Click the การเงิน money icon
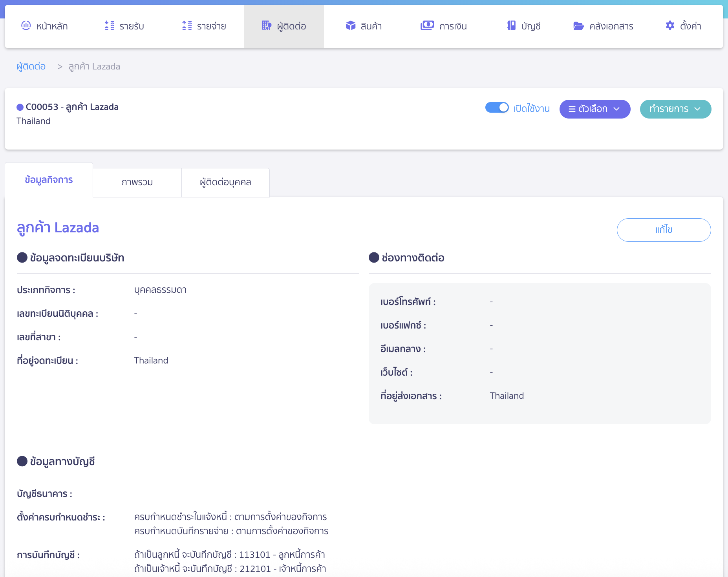The height and width of the screenshot is (577, 728). 427,26
